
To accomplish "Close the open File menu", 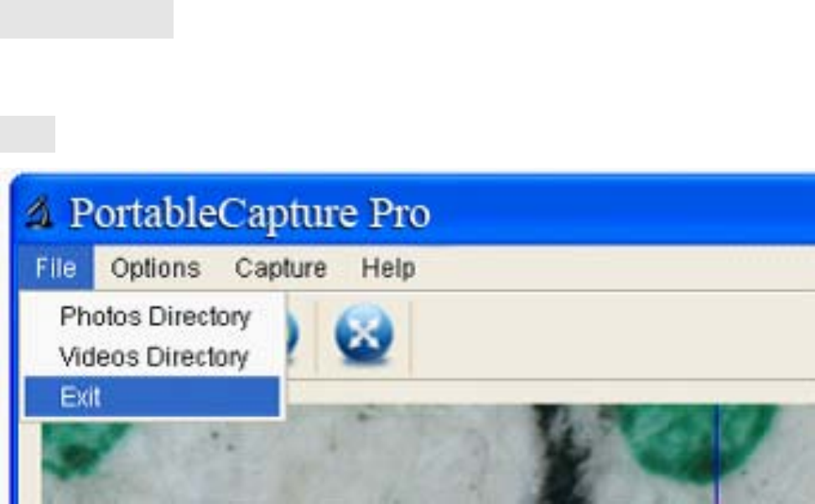I will (55, 268).
